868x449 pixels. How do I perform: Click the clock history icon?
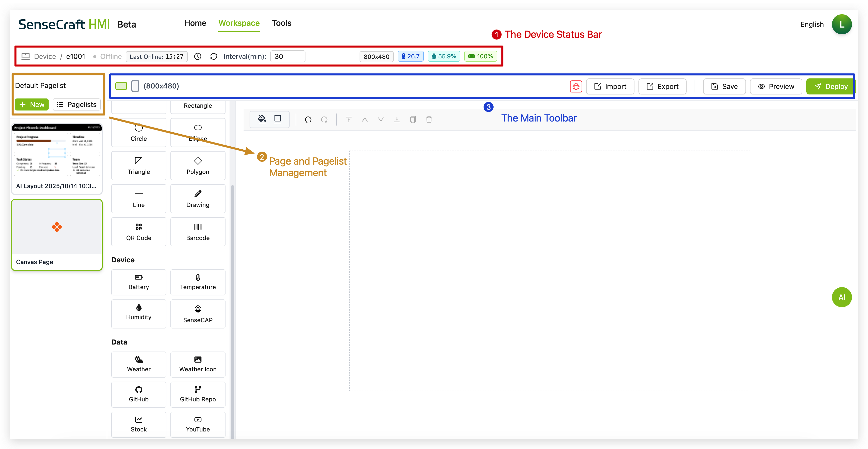tap(198, 56)
